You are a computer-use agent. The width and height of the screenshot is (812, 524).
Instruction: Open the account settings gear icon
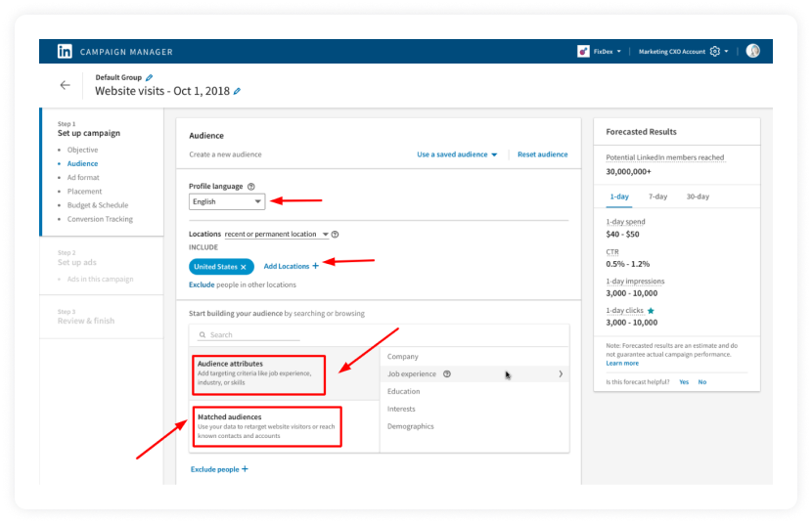click(715, 51)
